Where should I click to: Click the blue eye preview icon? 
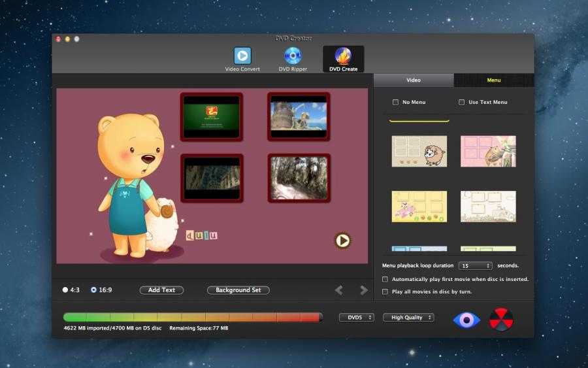click(x=466, y=320)
